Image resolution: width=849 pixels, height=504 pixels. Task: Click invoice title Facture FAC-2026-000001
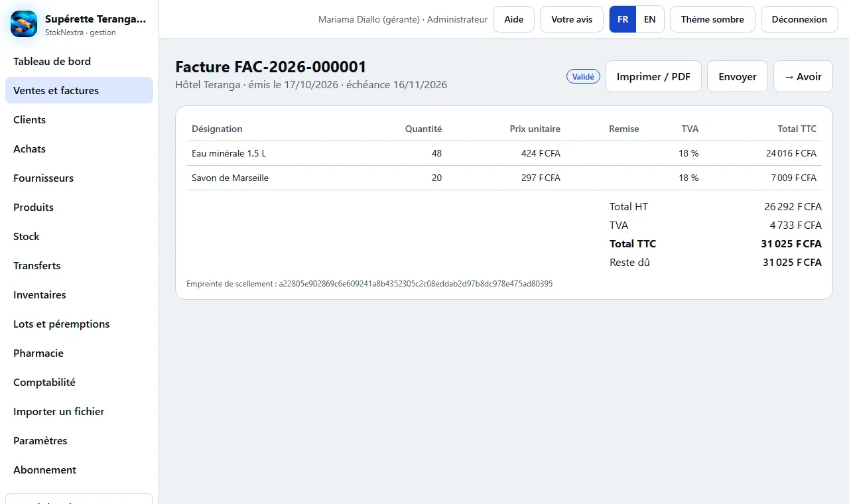(x=271, y=67)
